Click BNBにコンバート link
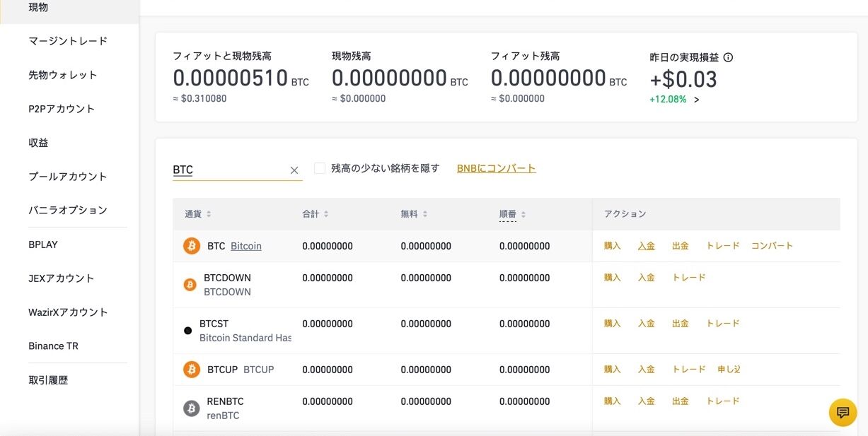Image resolution: width=868 pixels, height=436 pixels. [x=497, y=168]
